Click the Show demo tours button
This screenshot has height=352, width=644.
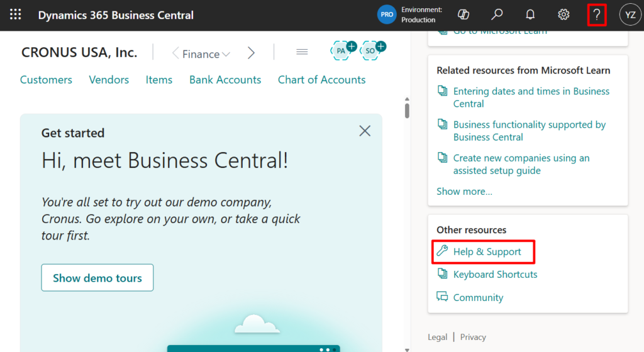click(x=97, y=278)
